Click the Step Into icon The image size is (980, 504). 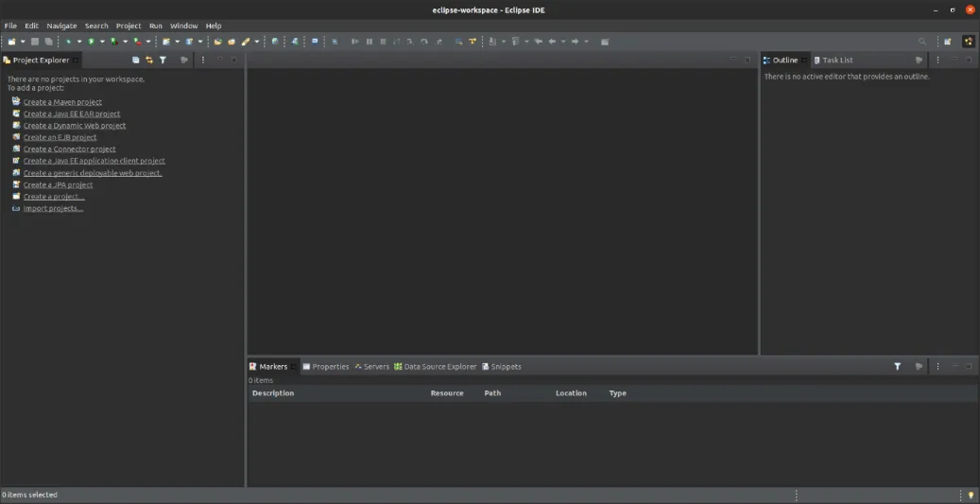tap(409, 42)
